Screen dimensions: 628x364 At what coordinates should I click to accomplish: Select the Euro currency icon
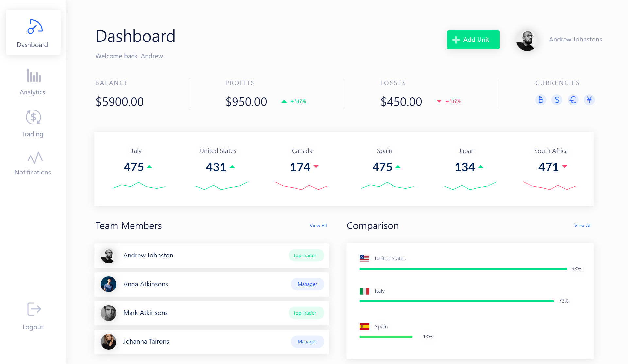[x=573, y=100]
